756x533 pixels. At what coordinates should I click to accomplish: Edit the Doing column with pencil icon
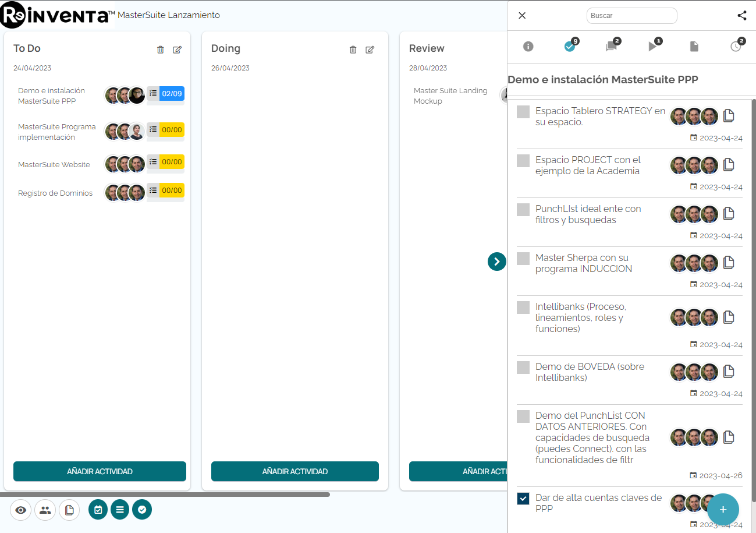coord(370,50)
